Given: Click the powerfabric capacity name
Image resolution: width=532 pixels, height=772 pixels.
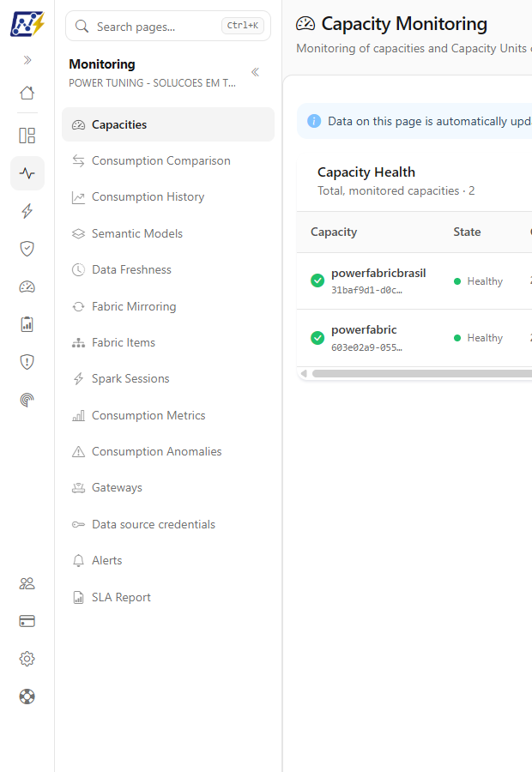Looking at the screenshot, I should click(364, 330).
